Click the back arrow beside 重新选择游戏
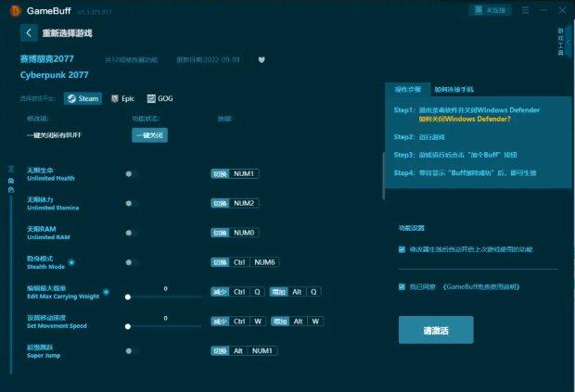This screenshot has height=392, width=575. (x=29, y=32)
